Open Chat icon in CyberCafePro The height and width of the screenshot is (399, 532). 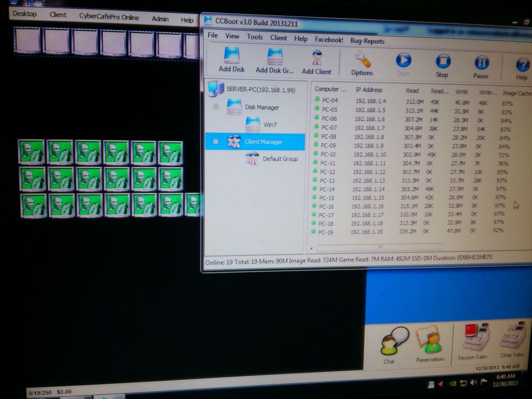pyautogui.click(x=393, y=346)
